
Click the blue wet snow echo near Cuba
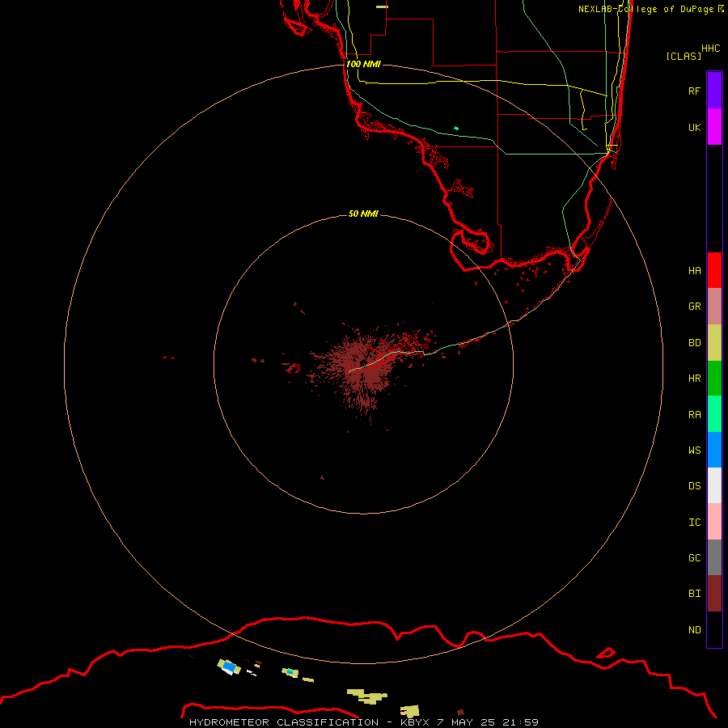(x=230, y=667)
